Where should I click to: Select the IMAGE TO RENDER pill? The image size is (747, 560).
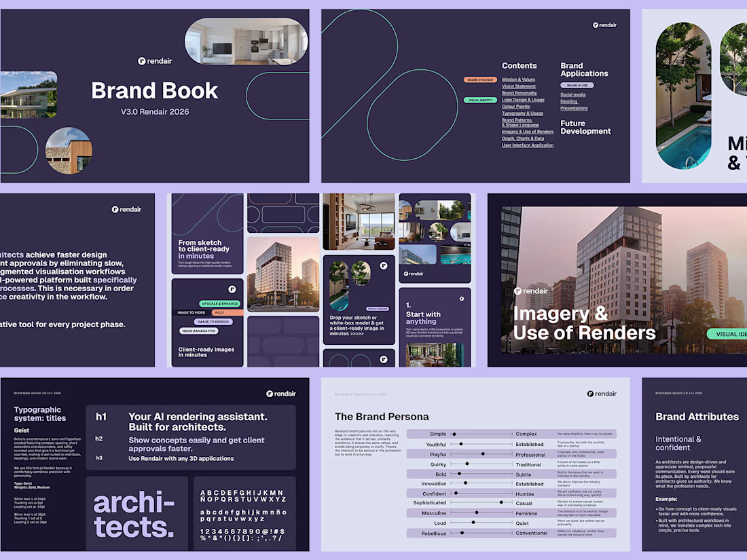point(213,322)
